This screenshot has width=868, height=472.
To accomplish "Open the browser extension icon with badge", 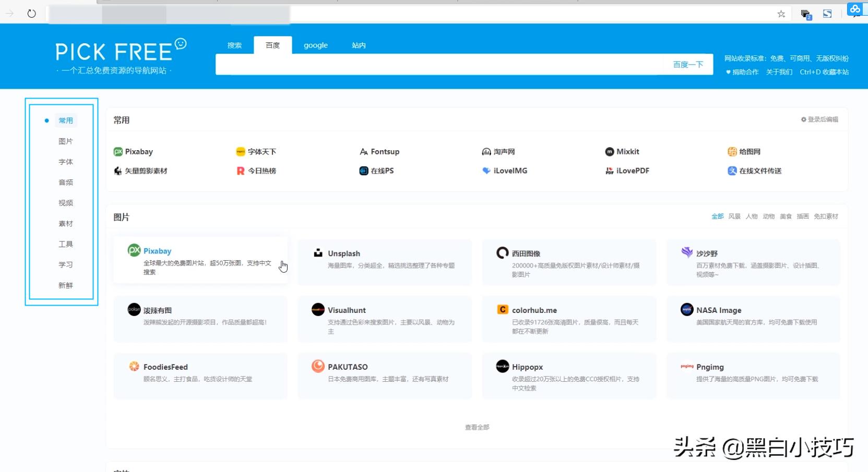I will [806, 15].
